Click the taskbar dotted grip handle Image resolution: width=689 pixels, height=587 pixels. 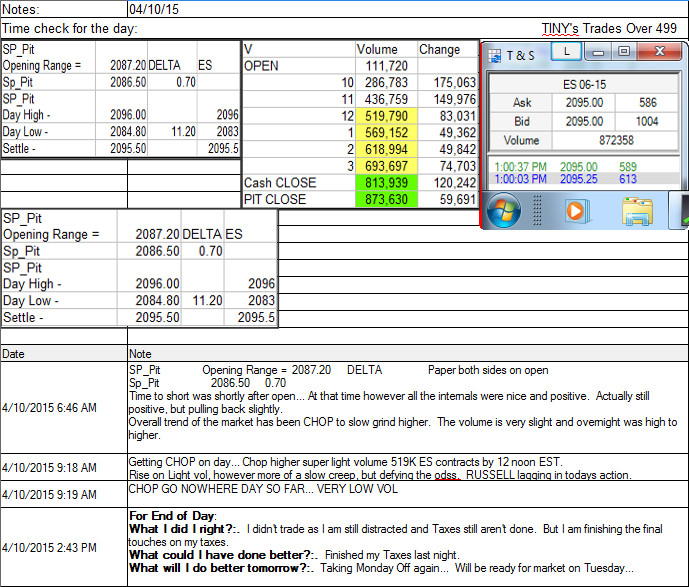click(x=537, y=210)
